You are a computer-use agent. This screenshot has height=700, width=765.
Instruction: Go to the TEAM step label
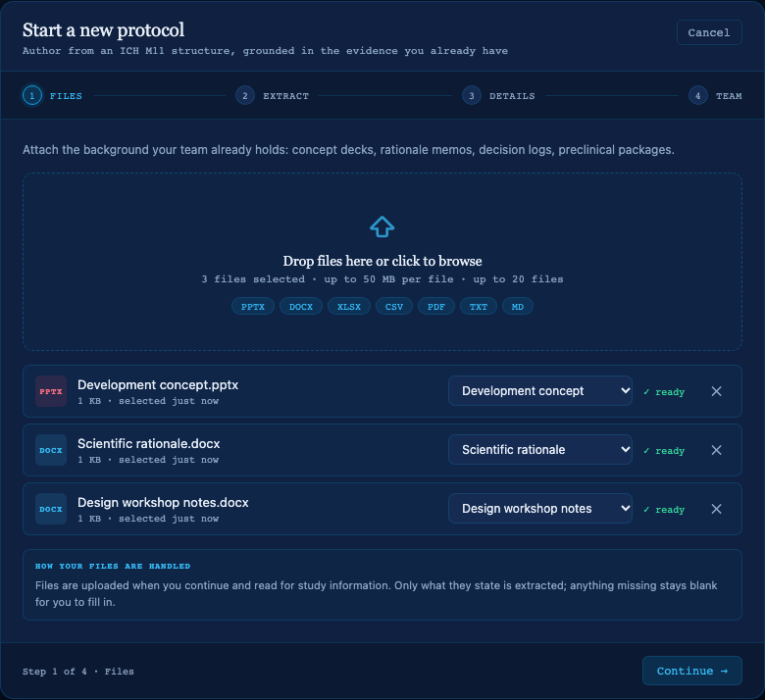coord(729,96)
